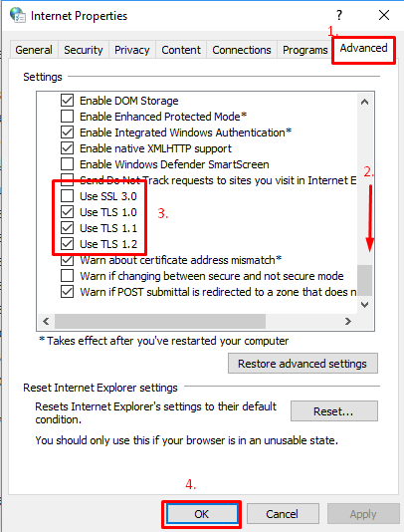404x532 pixels.
Task: Click the vertical scrollbar down arrow
Action: pos(364,304)
